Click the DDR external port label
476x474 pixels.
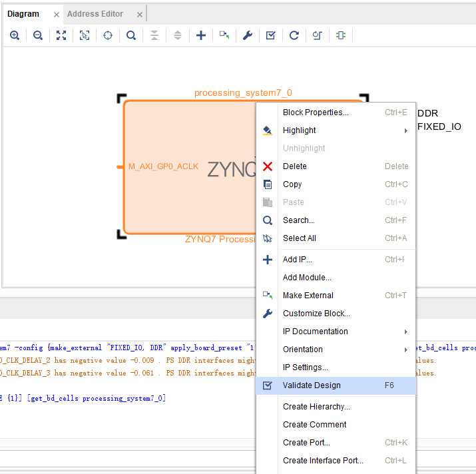point(427,114)
